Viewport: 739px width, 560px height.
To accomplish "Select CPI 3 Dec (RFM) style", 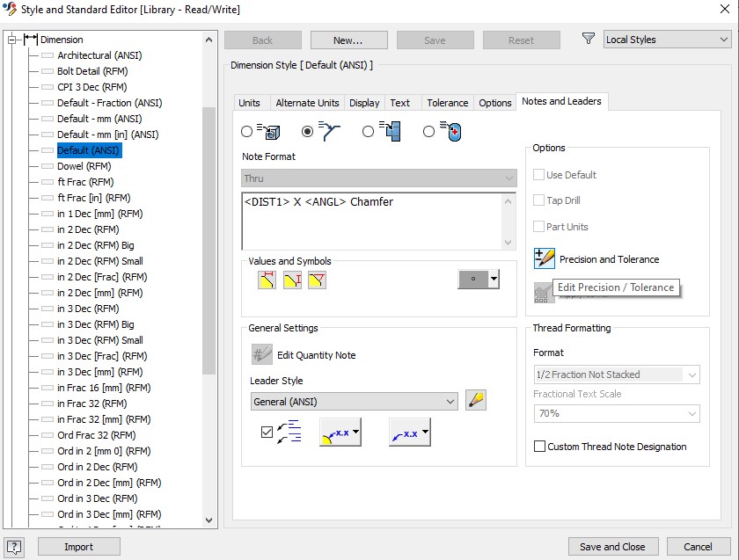I will point(91,87).
